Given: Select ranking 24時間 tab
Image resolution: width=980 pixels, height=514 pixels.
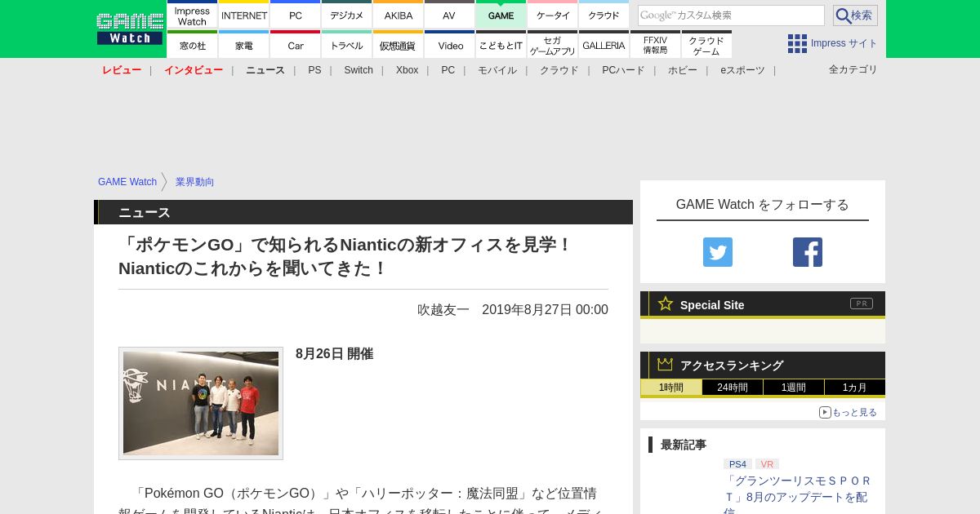Looking at the screenshot, I should pos(733,388).
